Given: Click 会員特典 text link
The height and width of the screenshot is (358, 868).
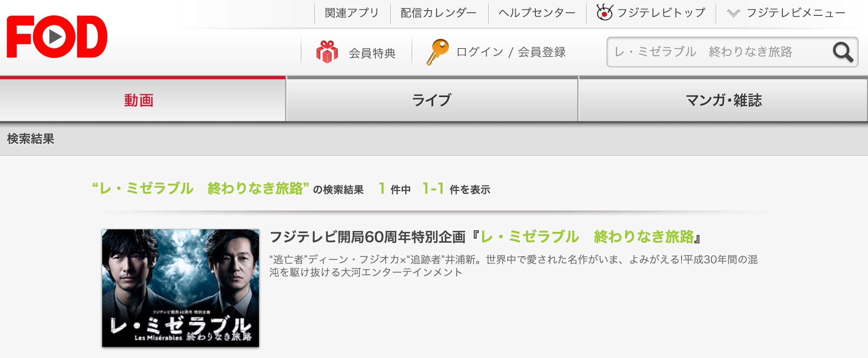Looking at the screenshot, I should (x=372, y=53).
